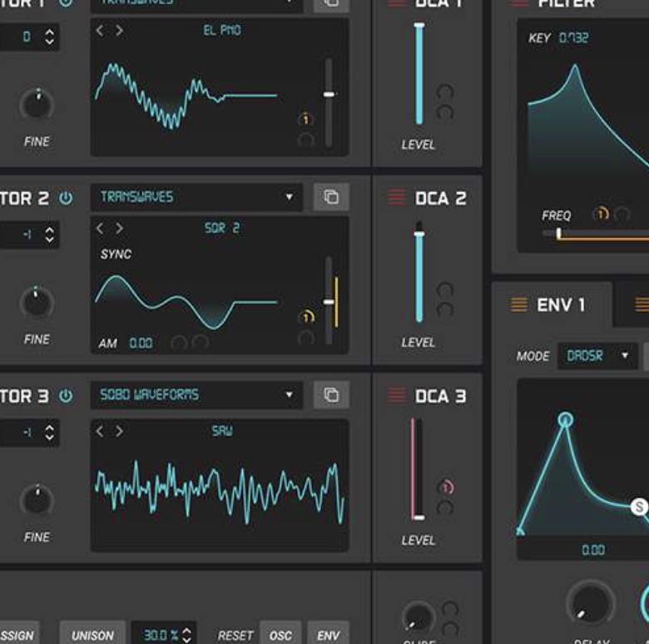
Task: Open DCA 2 red modulation menu icon
Action: [x=396, y=197]
